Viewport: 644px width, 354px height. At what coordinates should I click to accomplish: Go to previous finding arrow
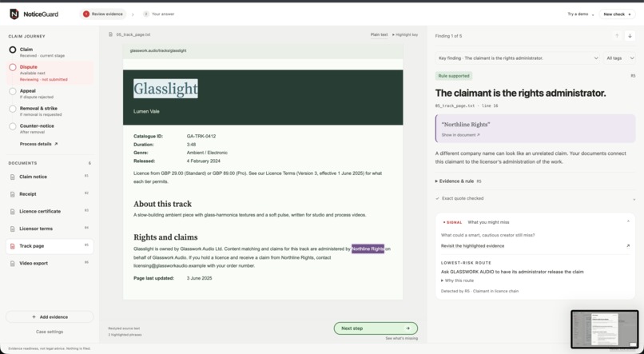pyautogui.click(x=617, y=36)
